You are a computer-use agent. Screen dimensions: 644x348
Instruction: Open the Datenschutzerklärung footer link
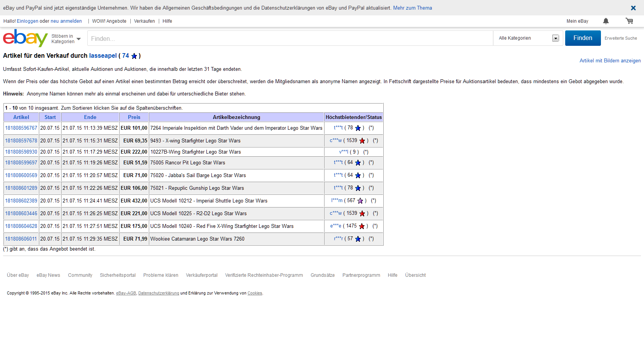(158, 293)
